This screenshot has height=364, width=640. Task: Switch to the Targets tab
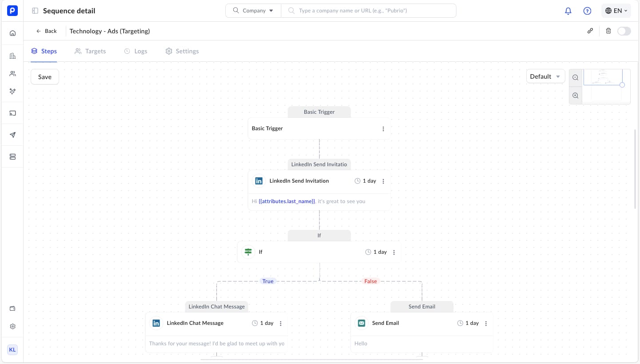[90, 51]
